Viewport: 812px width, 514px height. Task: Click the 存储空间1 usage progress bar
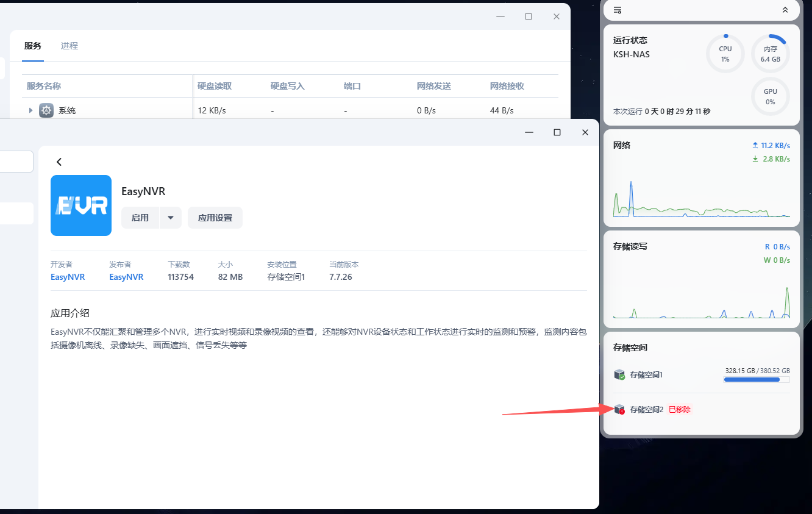coord(757,379)
